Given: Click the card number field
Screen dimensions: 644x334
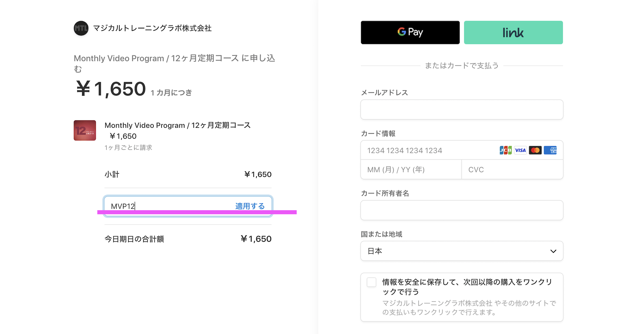Looking at the screenshot, I should 430,150.
